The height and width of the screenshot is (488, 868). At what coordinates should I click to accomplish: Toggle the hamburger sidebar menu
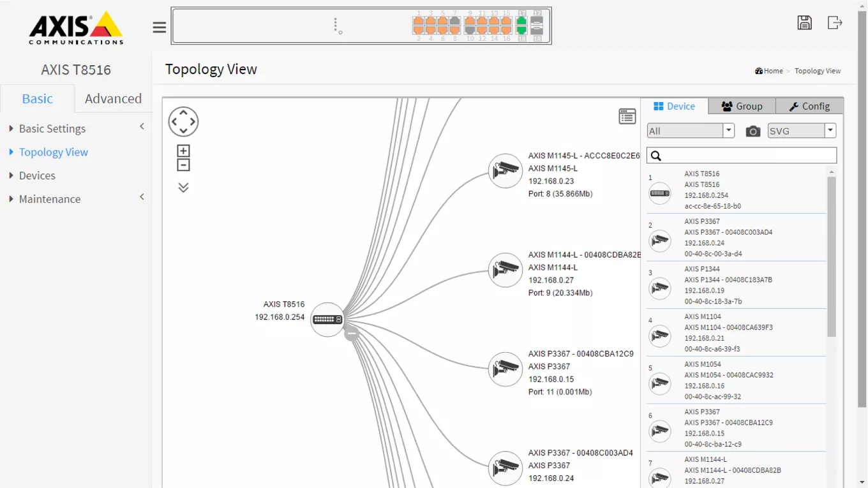[160, 27]
